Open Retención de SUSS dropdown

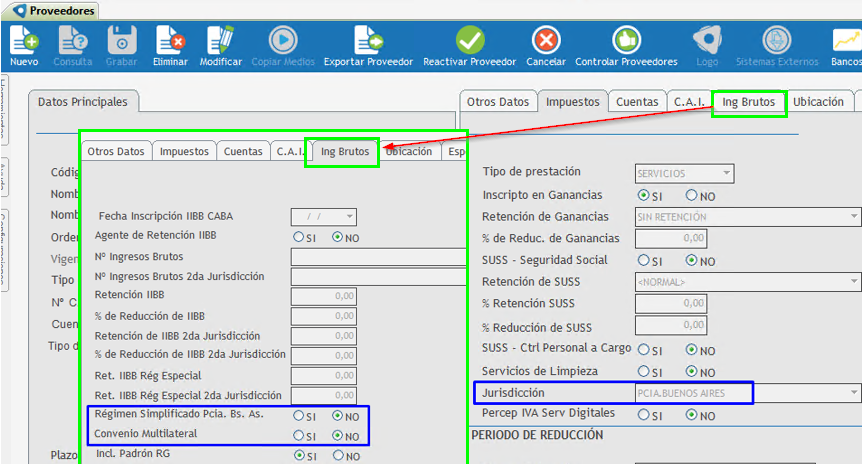click(x=854, y=281)
